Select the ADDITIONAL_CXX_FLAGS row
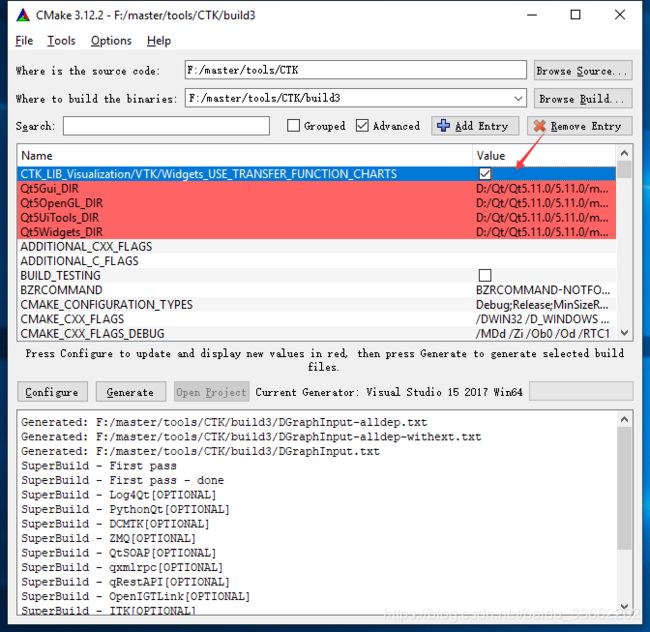Viewport: 650px width, 632px height. click(x=317, y=247)
